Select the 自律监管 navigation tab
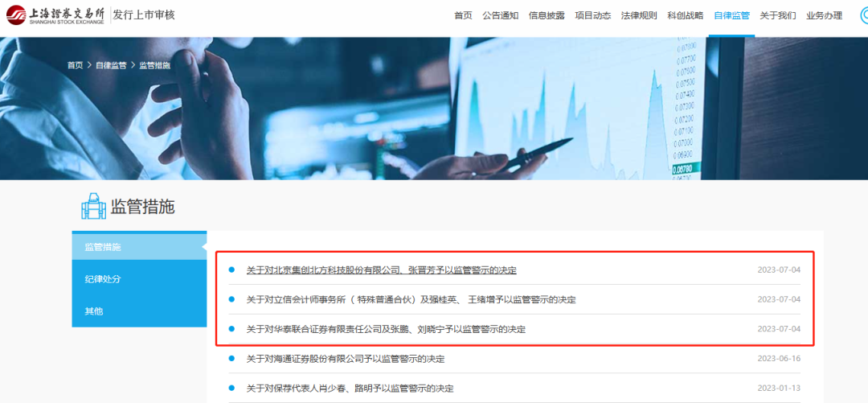This screenshot has height=403, width=868. point(731,15)
